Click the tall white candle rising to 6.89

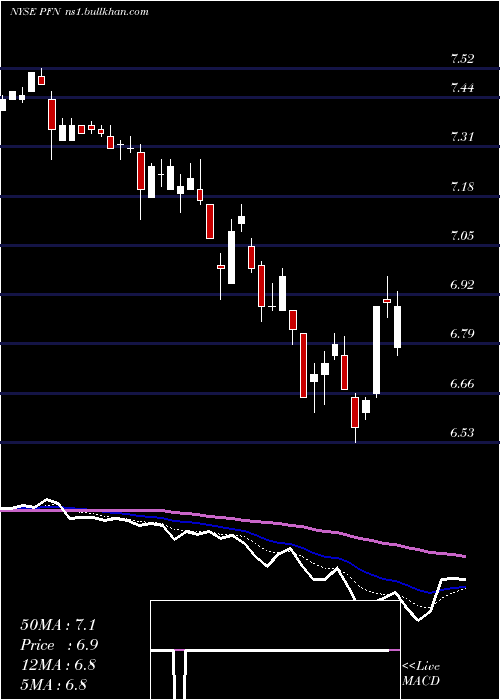tap(377, 350)
